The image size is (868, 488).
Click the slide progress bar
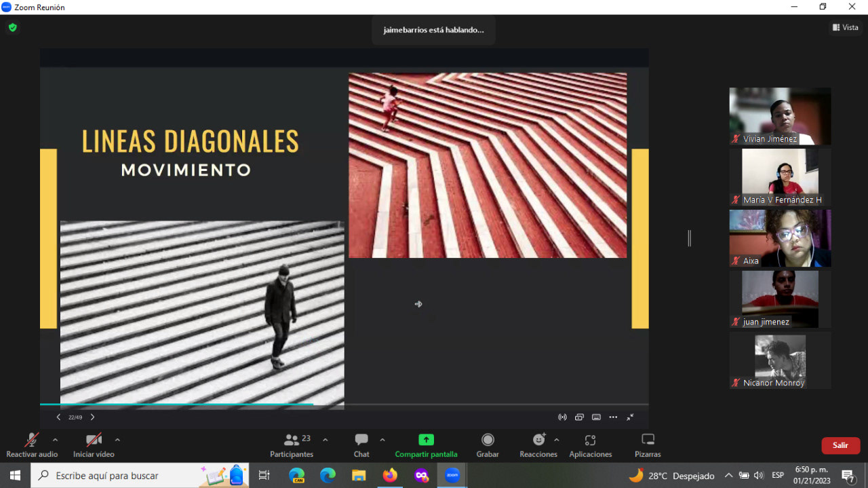click(x=344, y=405)
